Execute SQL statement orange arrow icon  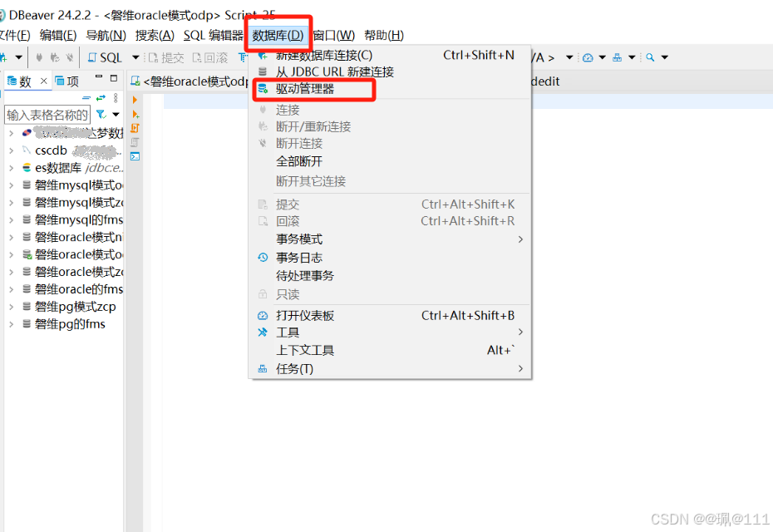(135, 100)
